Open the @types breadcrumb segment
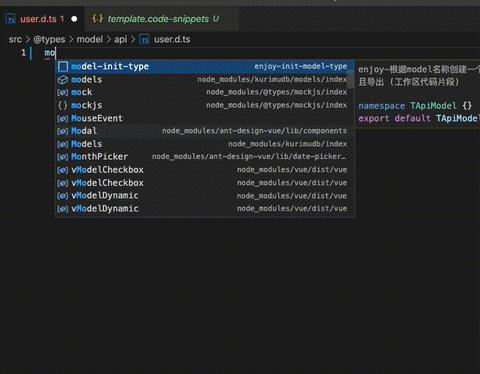Screen dimensions: 480x374 [x=49, y=39]
